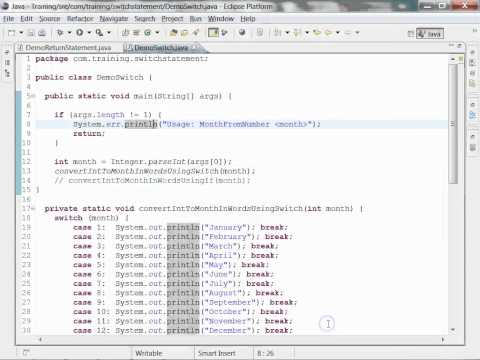Image resolution: width=480 pixels, height=360 pixels.
Task: Click the New Java Project icon
Action: pos(125,33)
